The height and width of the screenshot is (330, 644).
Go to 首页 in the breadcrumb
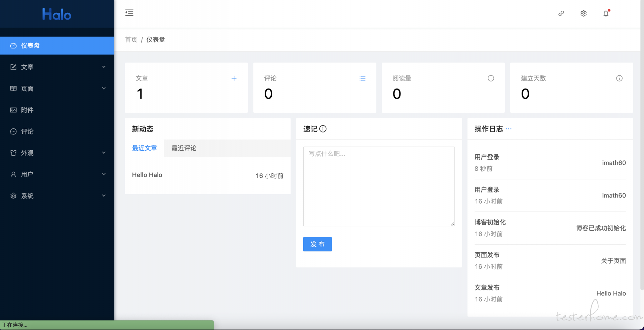click(x=131, y=40)
